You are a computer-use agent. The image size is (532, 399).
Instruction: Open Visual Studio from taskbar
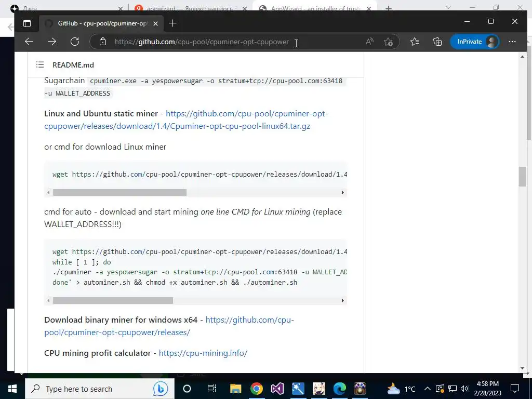click(277, 389)
